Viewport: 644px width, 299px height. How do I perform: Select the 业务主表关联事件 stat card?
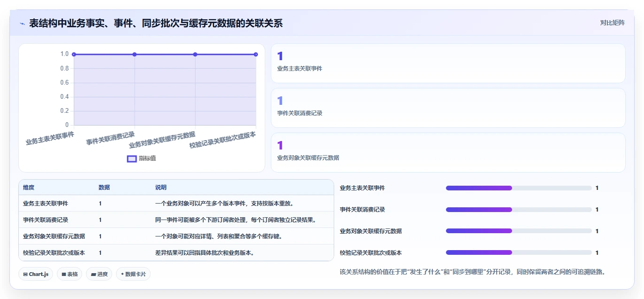(448, 63)
